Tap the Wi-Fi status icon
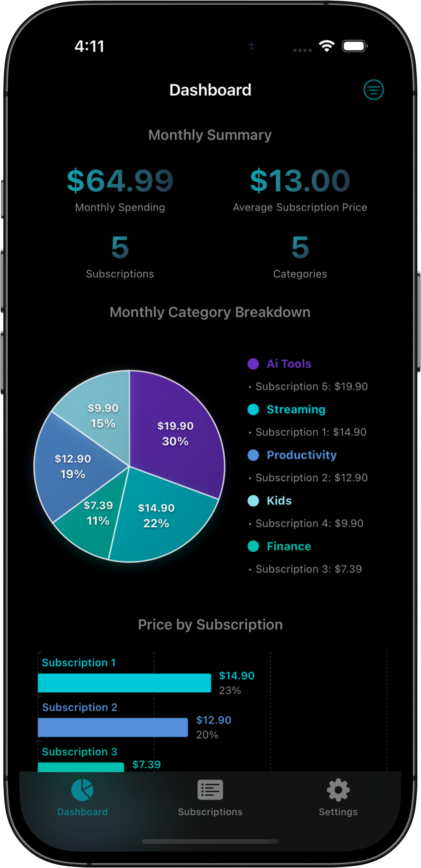The image size is (421, 868). coord(327,46)
